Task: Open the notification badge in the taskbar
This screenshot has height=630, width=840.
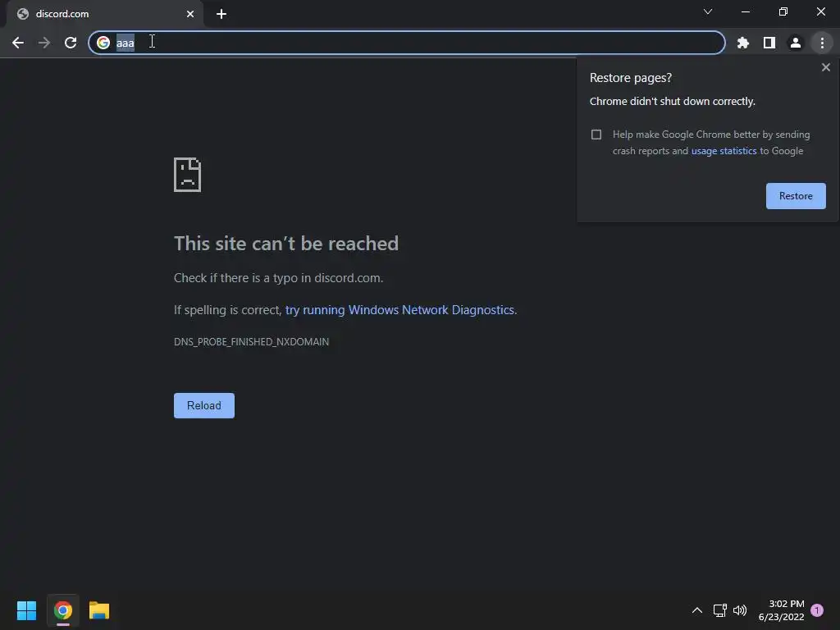Action: point(817,610)
